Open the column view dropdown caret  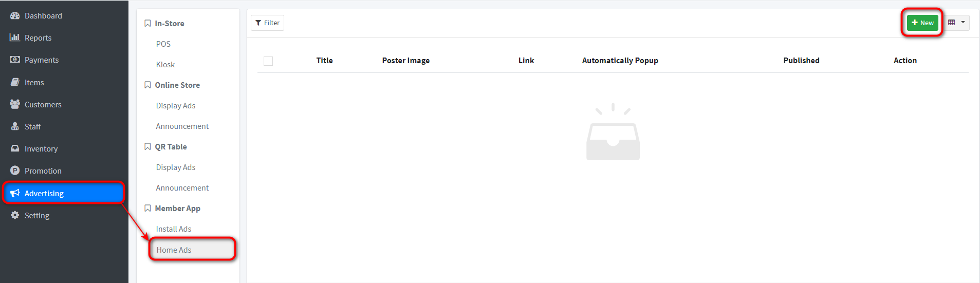pyautogui.click(x=963, y=23)
